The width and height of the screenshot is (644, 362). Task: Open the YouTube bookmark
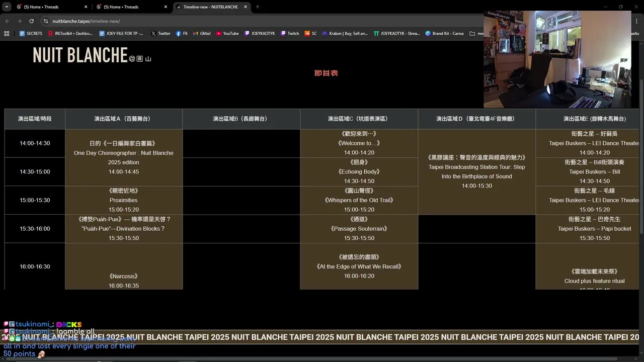pyautogui.click(x=227, y=34)
